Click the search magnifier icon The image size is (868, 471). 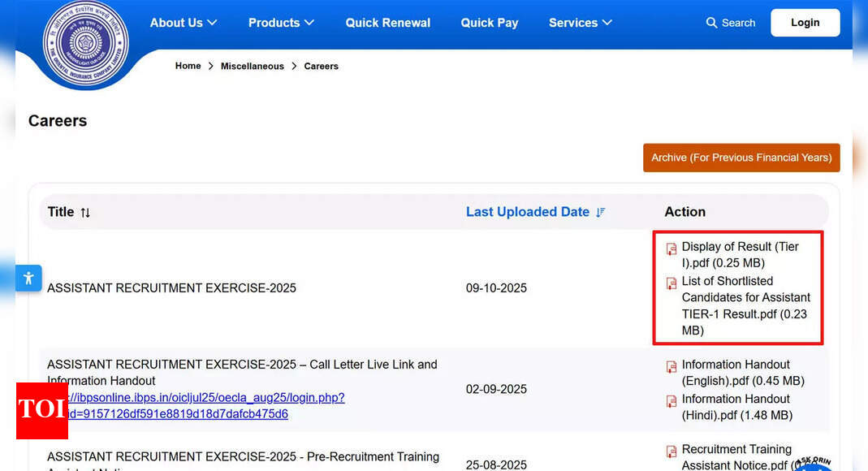pos(711,23)
